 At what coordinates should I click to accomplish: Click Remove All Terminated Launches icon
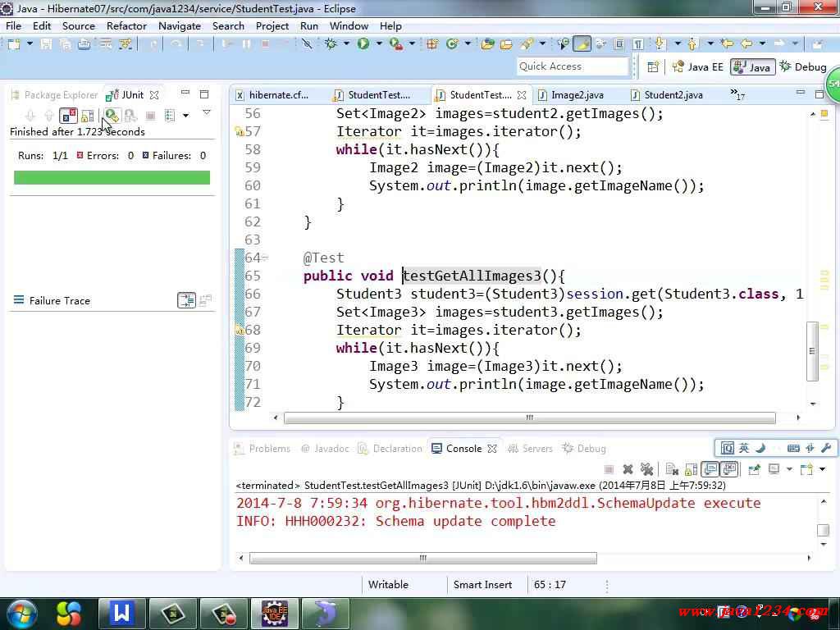tap(646, 469)
